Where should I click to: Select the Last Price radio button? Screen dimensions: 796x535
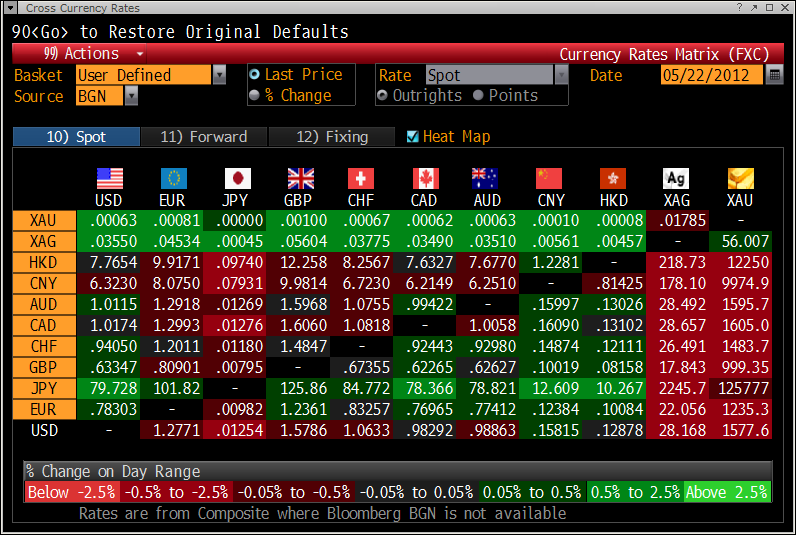click(255, 75)
